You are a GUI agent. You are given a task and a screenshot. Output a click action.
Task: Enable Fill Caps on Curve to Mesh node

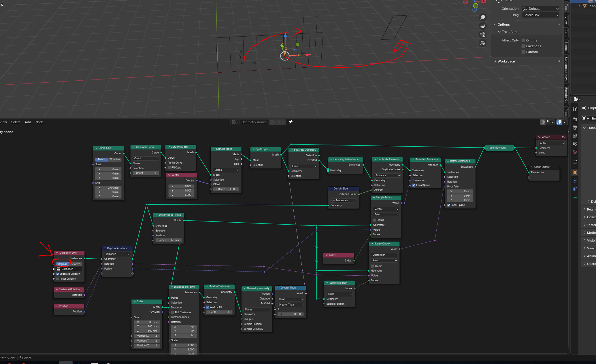169,168
